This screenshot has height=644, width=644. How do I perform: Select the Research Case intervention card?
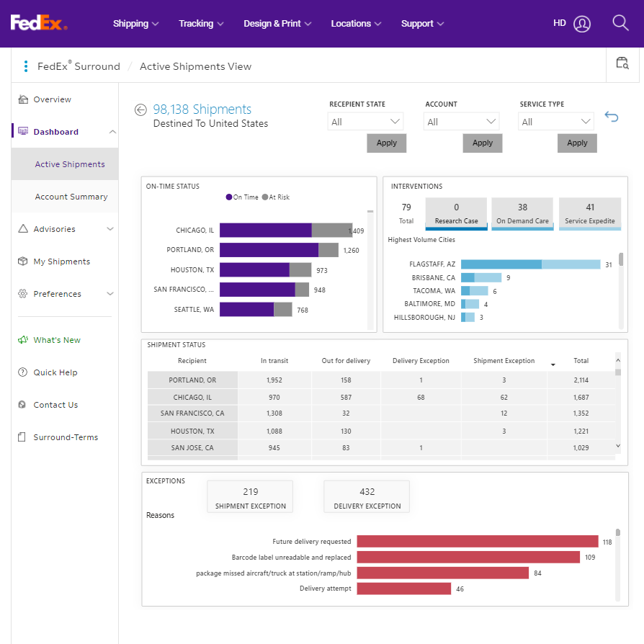click(456, 213)
